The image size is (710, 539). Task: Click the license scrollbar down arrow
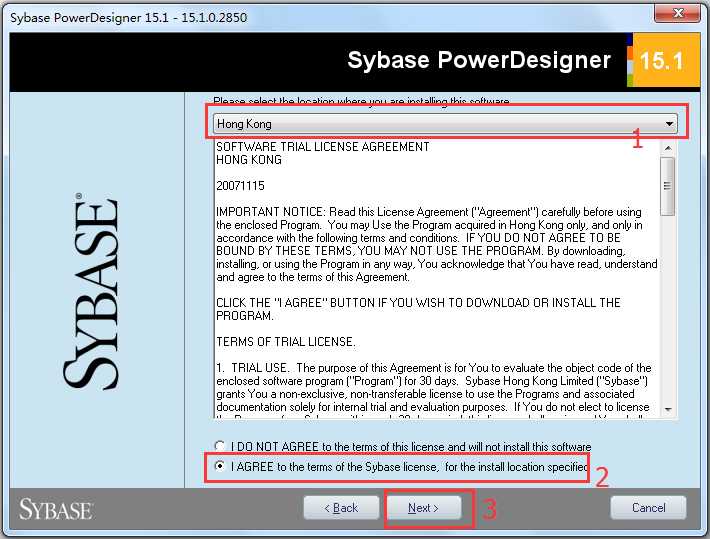click(668, 409)
